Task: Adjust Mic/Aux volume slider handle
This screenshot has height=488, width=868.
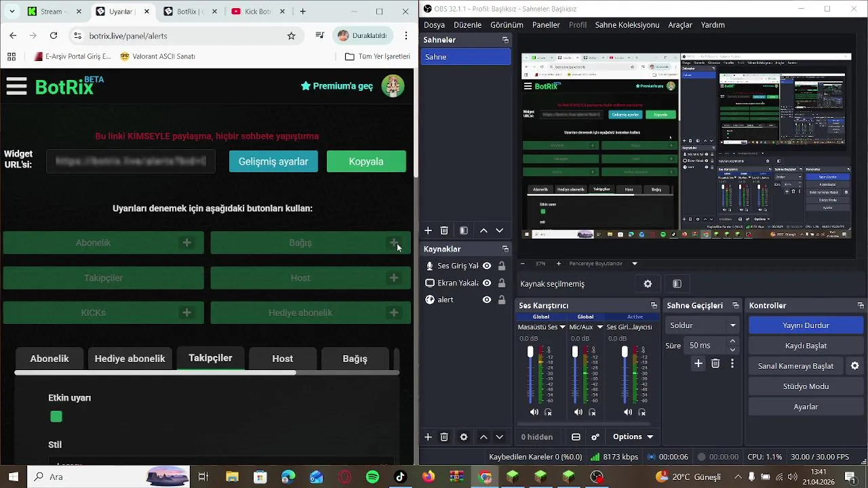Action: [575, 352]
